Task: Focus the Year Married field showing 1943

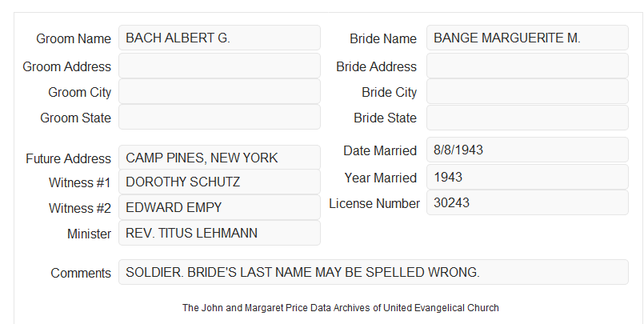Action: click(527, 177)
